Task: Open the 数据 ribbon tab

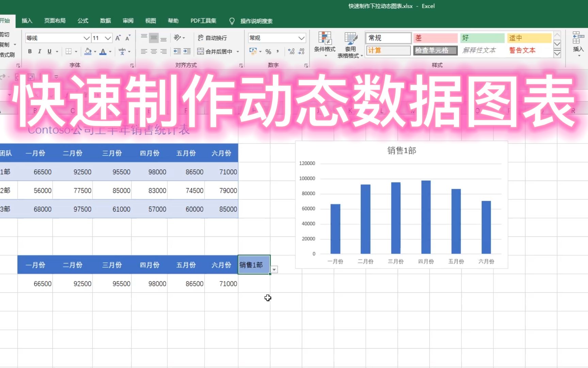Action: (x=105, y=21)
